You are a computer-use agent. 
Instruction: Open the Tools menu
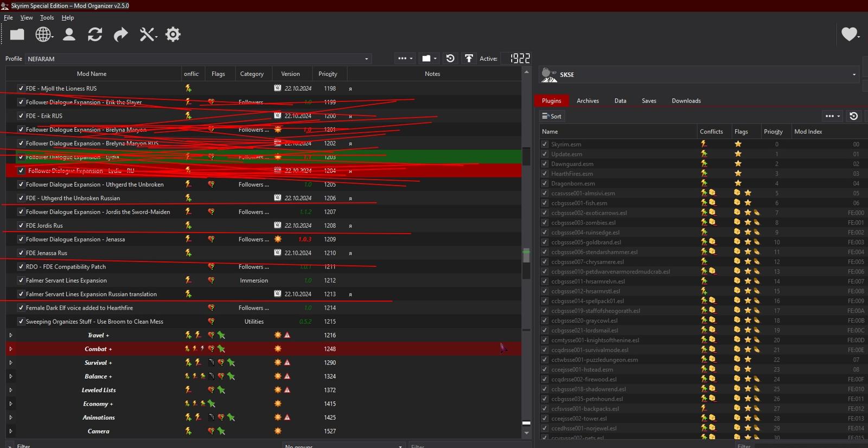pyautogui.click(x=47, y=17)
